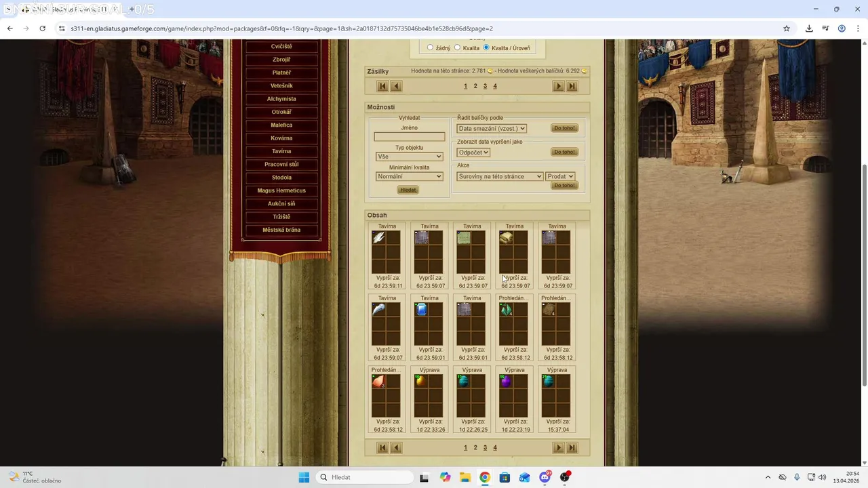Go to Aukční síň
The image size is (868, 488).
tap(281, 203)
